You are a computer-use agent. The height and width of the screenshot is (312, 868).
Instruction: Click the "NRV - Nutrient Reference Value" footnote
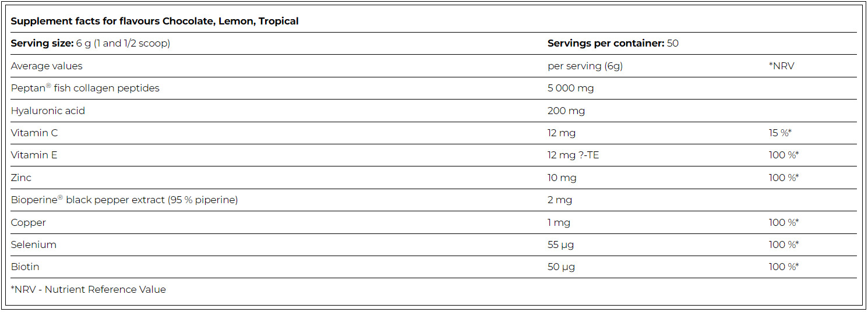point(89,289)
